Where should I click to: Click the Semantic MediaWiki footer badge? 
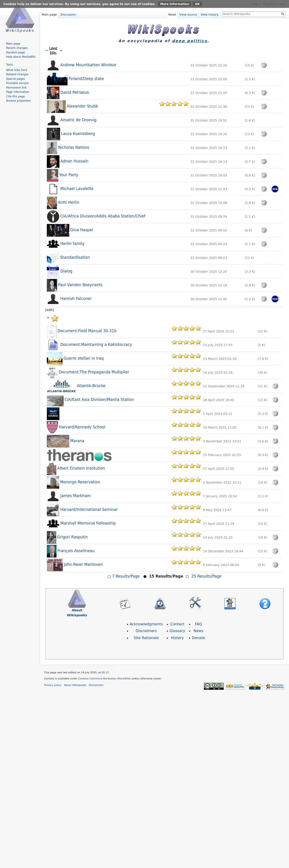tap(275, 686)
